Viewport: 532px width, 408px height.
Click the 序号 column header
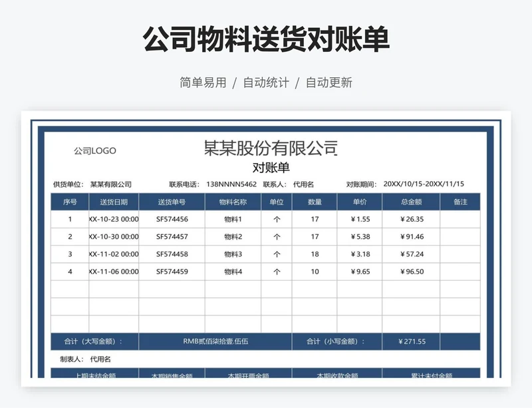tap(70, 202)
